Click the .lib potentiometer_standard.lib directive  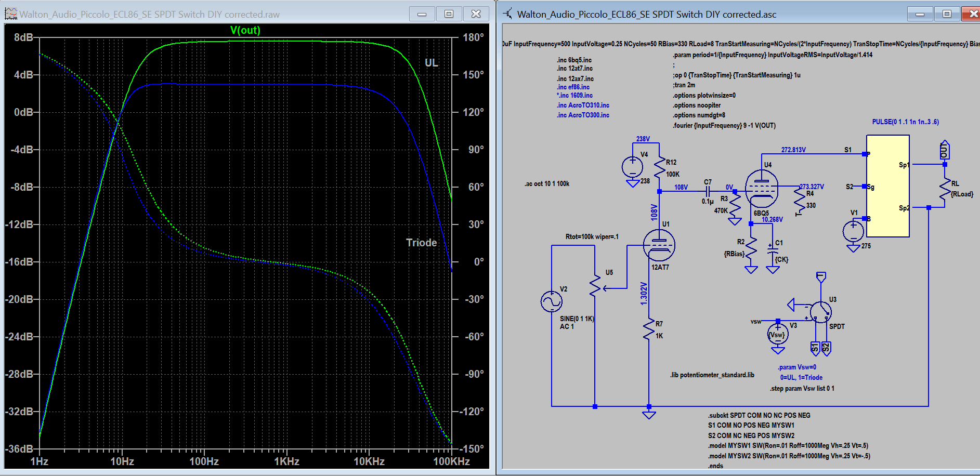pyautogui.click(x=712, y=375)
